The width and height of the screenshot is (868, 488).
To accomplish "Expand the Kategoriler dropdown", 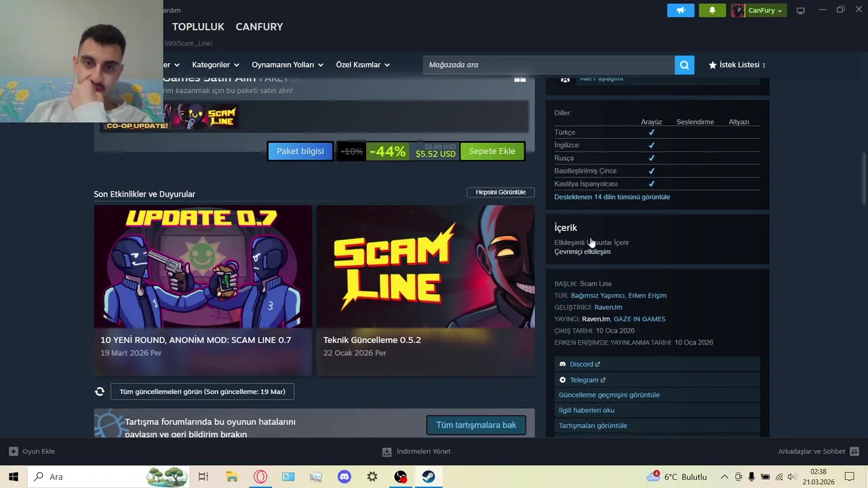I will (216, 65).
